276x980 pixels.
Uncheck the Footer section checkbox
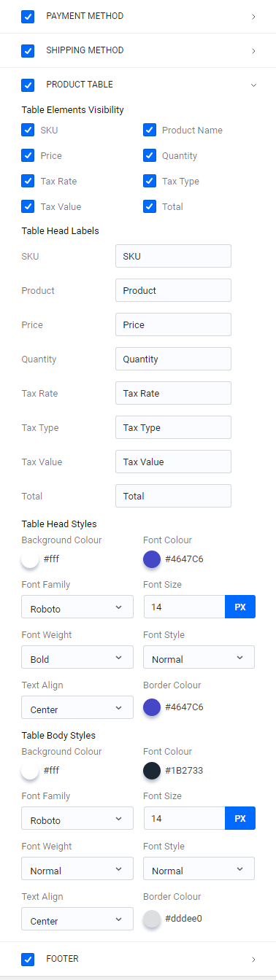click(28, 959)
